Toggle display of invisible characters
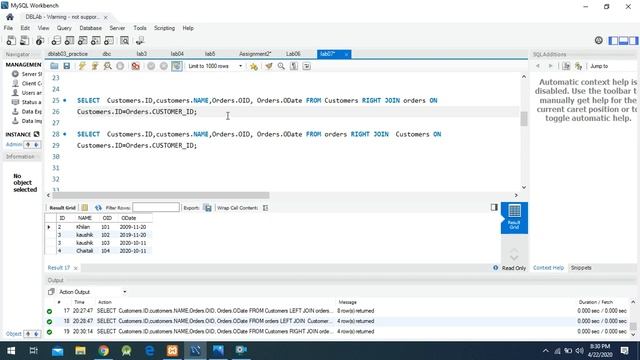Screen dimensions: 640x360 coord(294,66)
